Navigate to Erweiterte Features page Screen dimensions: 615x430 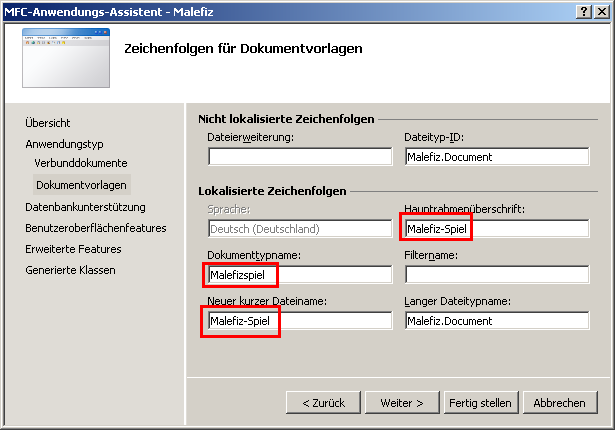click(73, 249)
